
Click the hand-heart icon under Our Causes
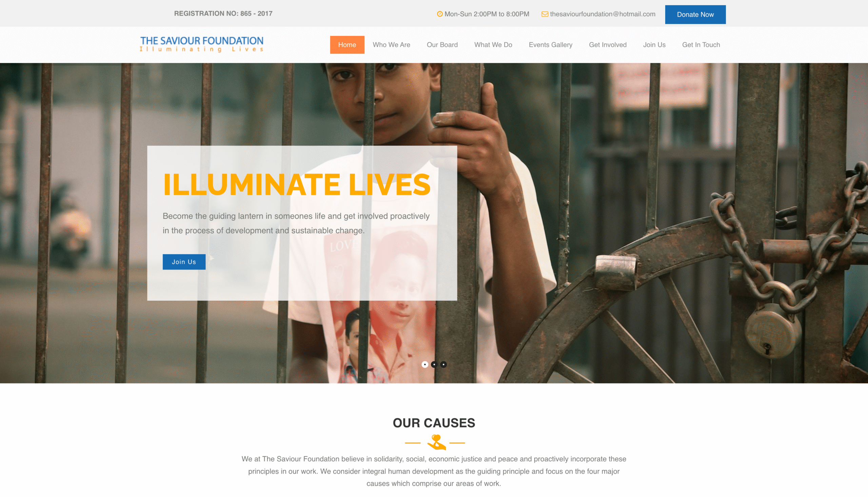[x=436, y=442]
